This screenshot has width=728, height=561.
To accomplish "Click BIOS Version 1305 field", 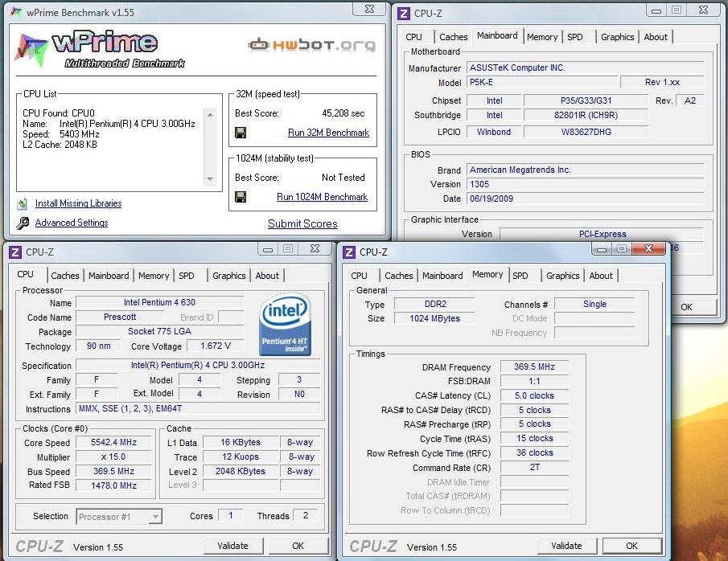I will (x=585, y=184).
